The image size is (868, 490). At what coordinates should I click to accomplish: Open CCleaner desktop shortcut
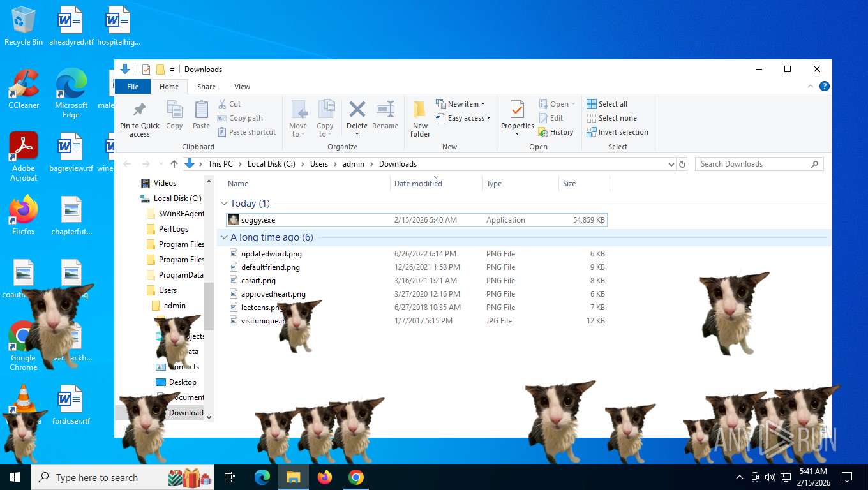(24, 89)
